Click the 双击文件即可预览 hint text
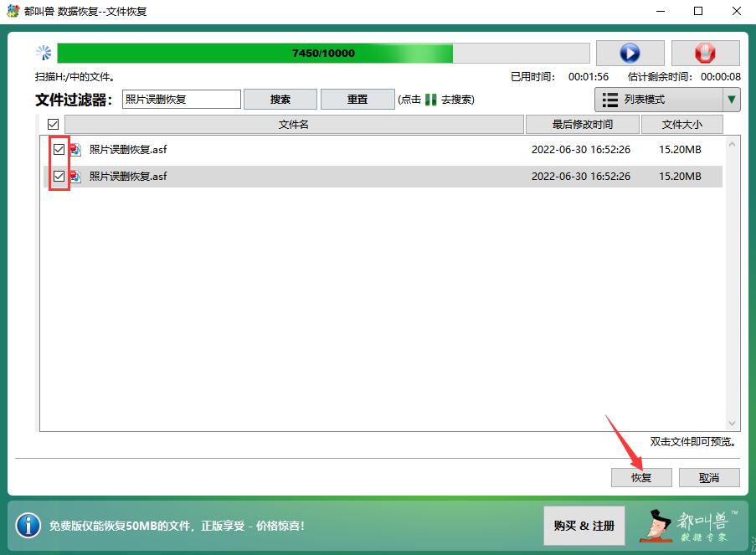The width and height of the screenshot is (756, 555). (692, 442)
